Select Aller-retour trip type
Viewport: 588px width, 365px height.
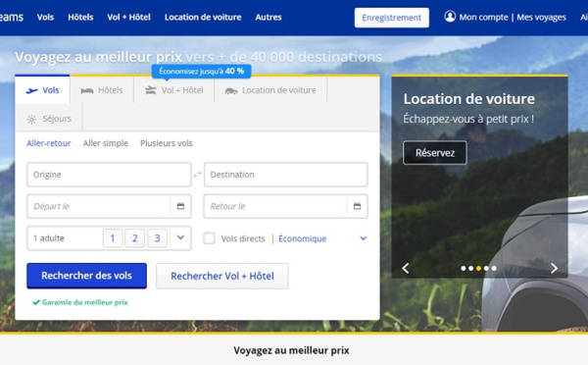[49, 143]
